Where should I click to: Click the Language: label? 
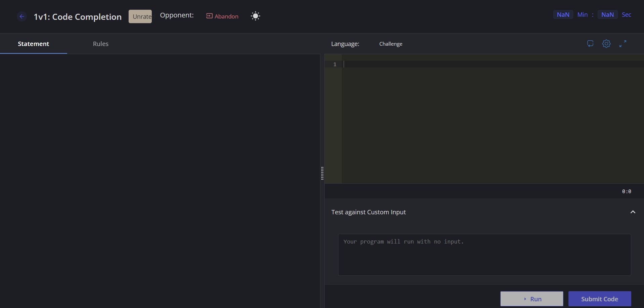pyautogui.click(x=345, y=44)
